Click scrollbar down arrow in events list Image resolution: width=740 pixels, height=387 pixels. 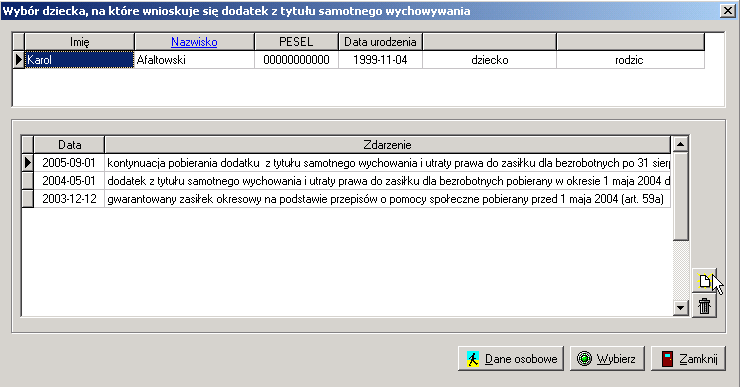click(x=680, y=308)
